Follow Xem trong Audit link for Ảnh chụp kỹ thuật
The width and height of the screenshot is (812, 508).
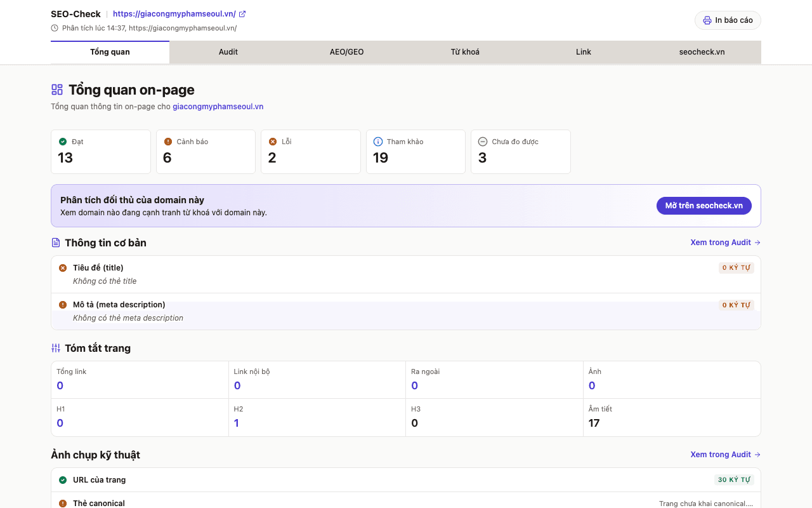[x=726, y=455]
